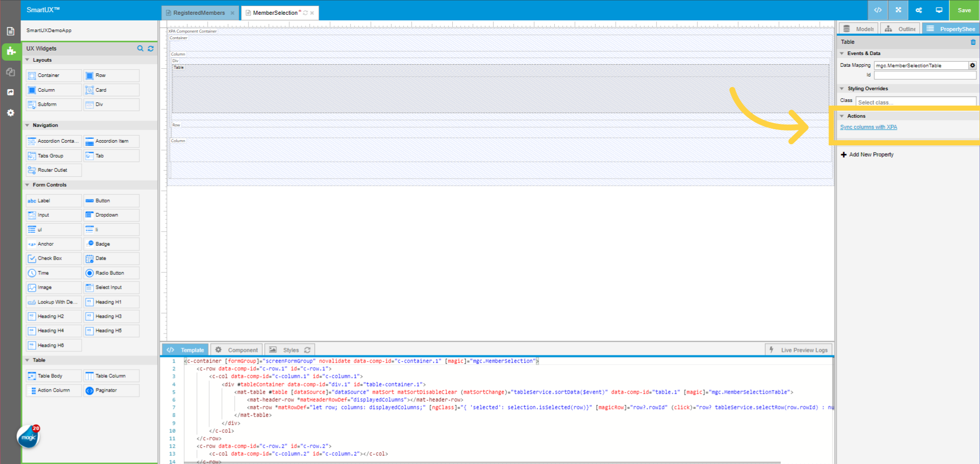Click the duplicate/templates icon in left sidebar
980x464 pixels.
pos(10,72)
